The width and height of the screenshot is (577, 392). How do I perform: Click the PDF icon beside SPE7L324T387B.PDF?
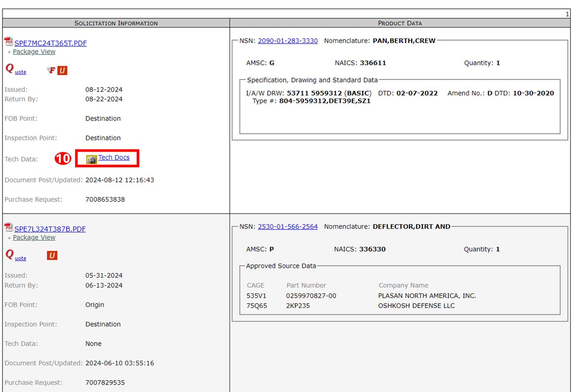point(8,228)
